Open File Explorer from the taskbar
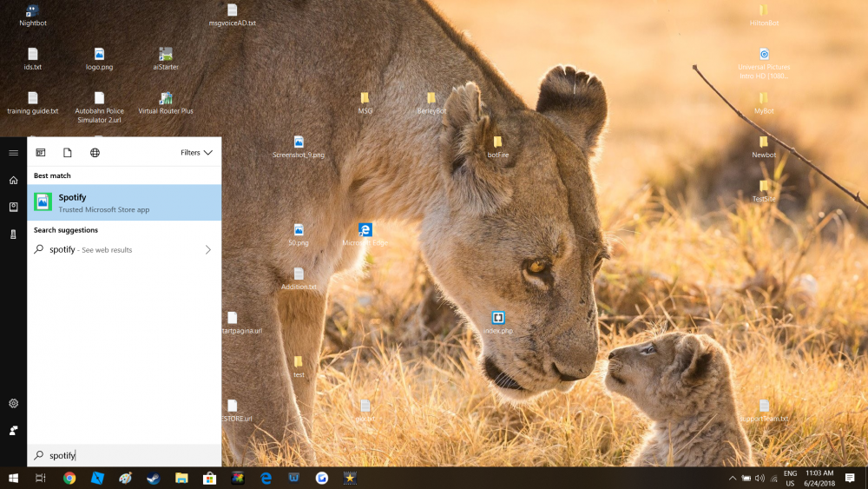 pos(181,478)
